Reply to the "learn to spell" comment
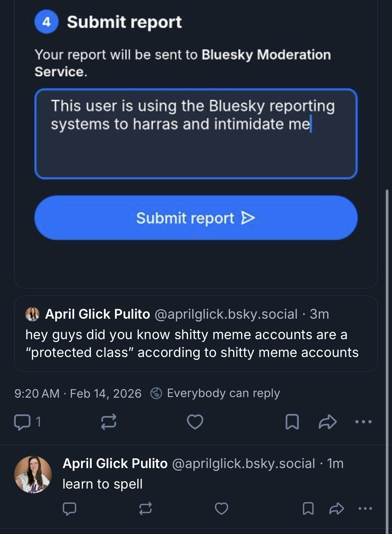Image resolution: width=392 pixels, height=534 pixels. [x=69, y=508]
